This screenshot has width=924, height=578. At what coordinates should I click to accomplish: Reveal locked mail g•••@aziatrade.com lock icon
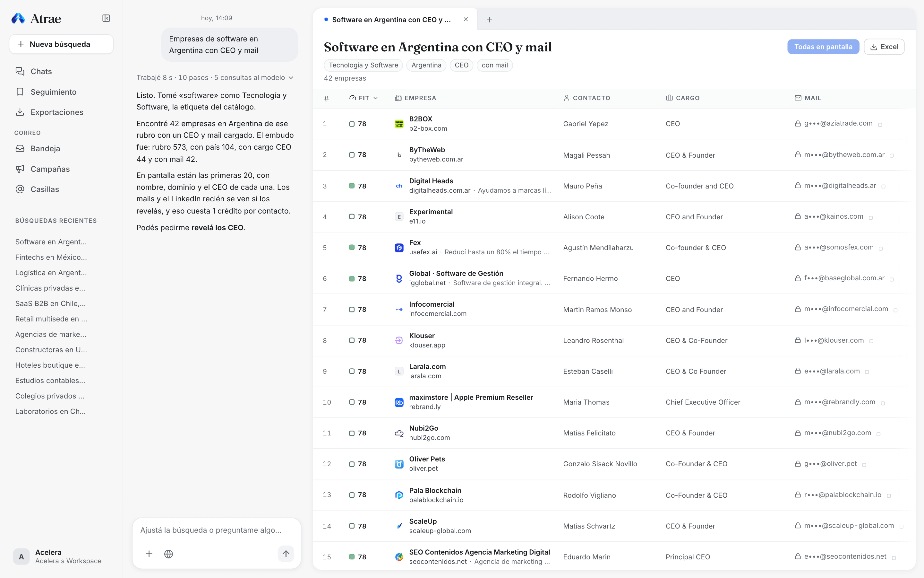coord(798,124)
